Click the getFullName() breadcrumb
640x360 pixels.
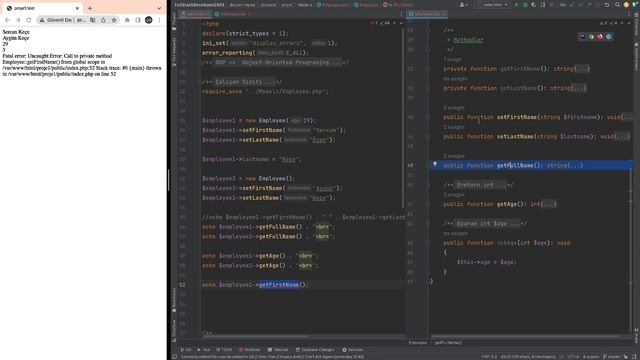pos(448,342)
